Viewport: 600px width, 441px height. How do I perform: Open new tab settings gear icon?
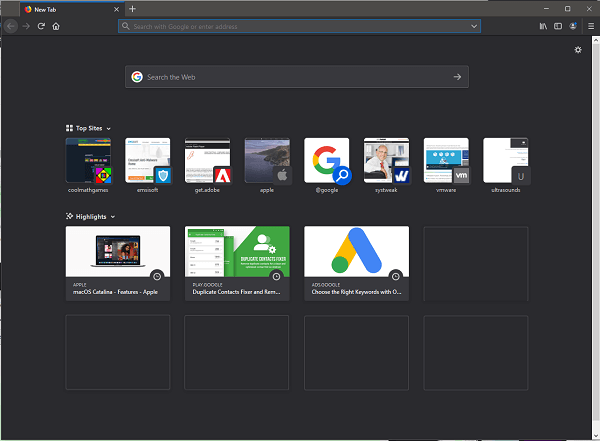pyautogui.click(x=578, y=50)
